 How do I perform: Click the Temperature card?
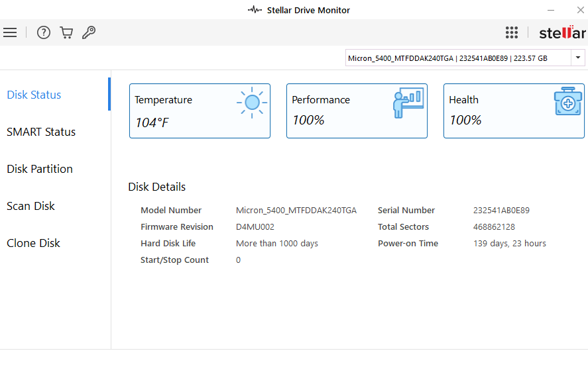200,111
